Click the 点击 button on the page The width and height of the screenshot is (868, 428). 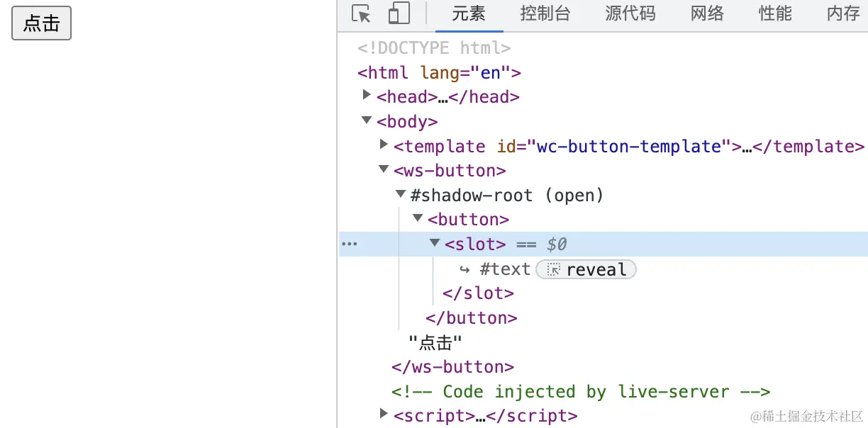(x=42, y=23)
